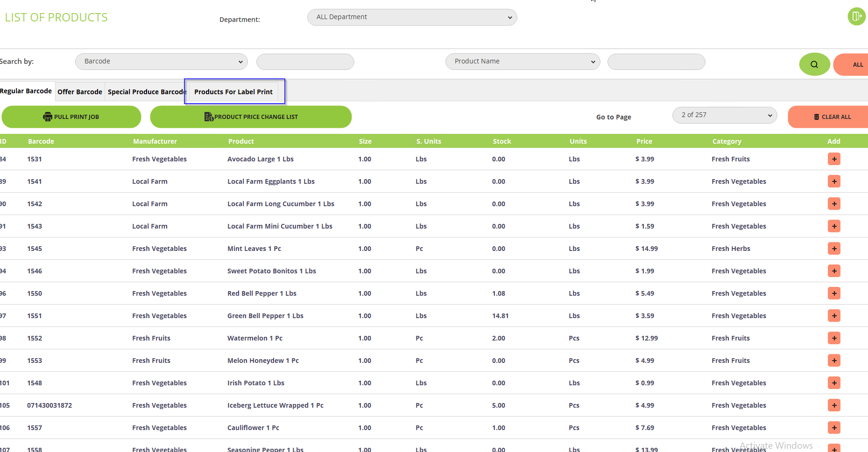This screenshot has height=452, width=868.
Task: Add Red Bell Pepper 1 Lbs via plus
Action: point(834,293)
